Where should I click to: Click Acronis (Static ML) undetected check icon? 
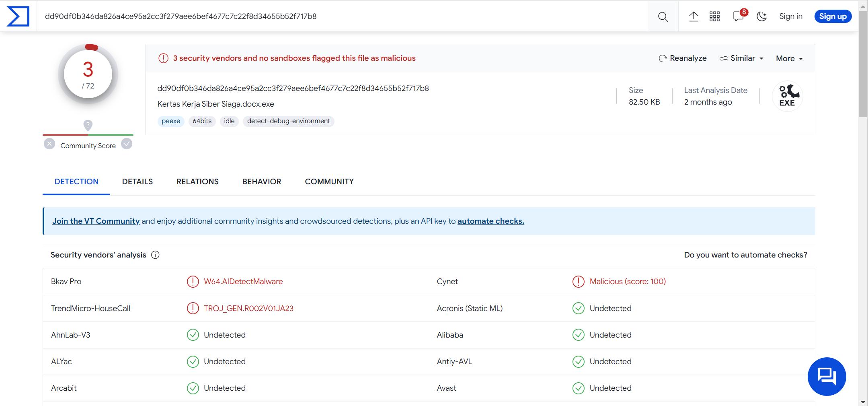point(579,308)
